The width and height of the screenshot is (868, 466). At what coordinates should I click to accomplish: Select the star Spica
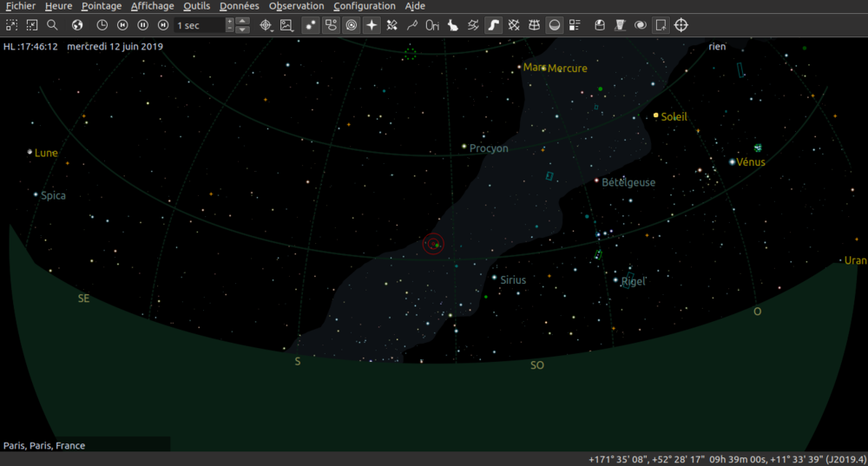(36, 194)
